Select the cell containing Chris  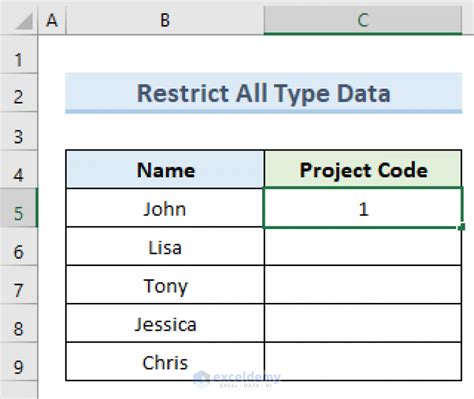tap(165, 361)
